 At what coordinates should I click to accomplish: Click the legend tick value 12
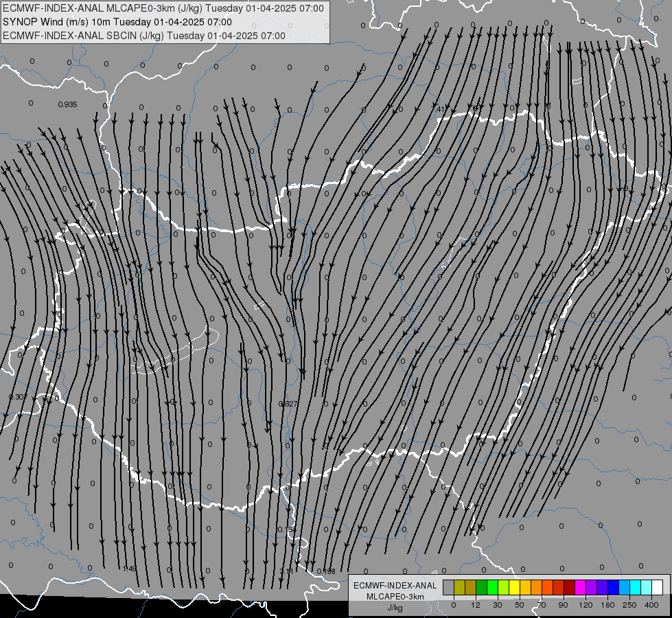click(476, 605)
